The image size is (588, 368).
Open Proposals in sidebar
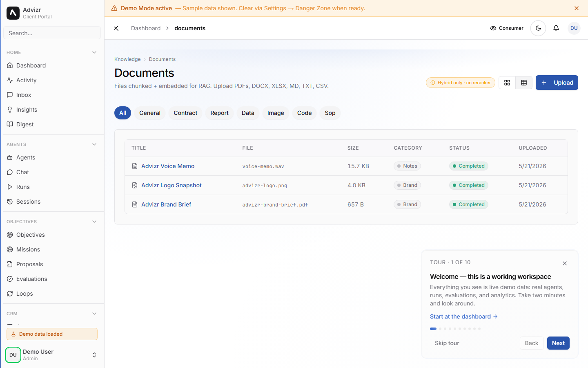52,264
